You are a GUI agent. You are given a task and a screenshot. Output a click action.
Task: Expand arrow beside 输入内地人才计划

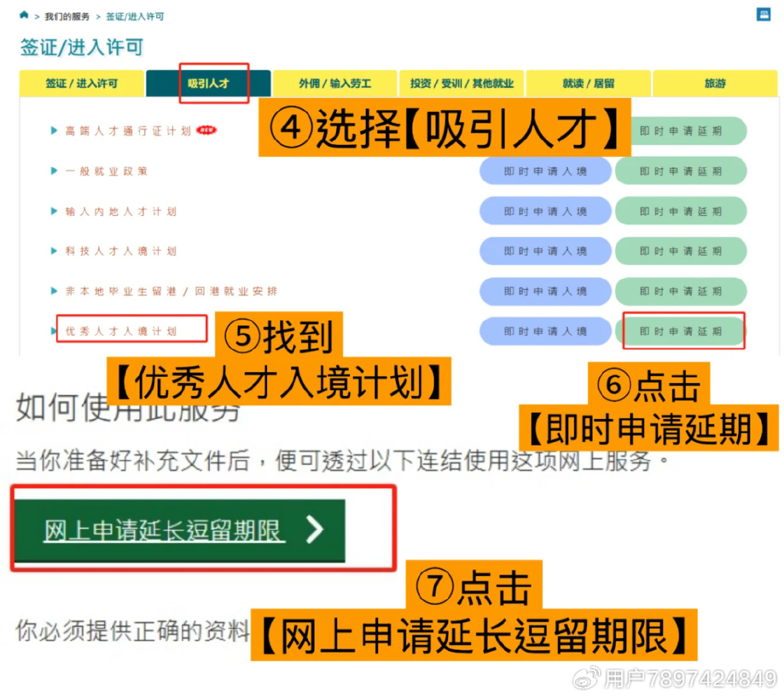54,211
